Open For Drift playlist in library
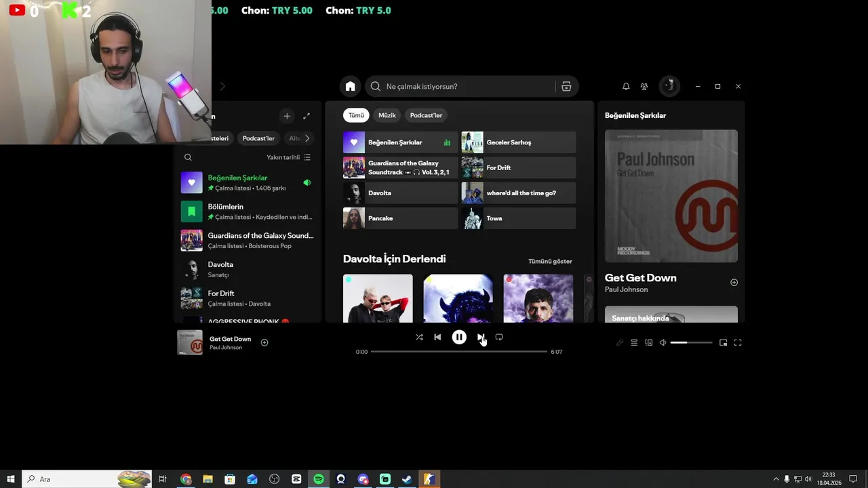868x488 pixels. (x=247, y=298)
